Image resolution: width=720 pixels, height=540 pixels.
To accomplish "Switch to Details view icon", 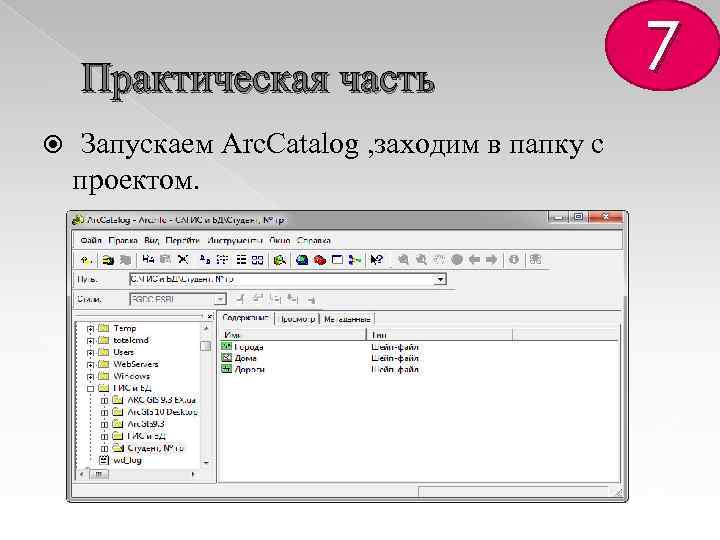I will click(x=241, y=259).
